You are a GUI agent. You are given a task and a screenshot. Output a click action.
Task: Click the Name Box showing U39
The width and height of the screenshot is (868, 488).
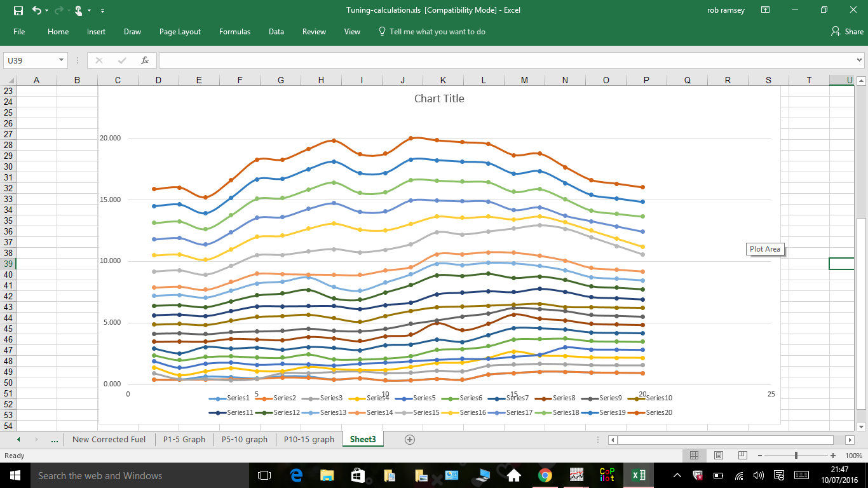coord(31,60)
